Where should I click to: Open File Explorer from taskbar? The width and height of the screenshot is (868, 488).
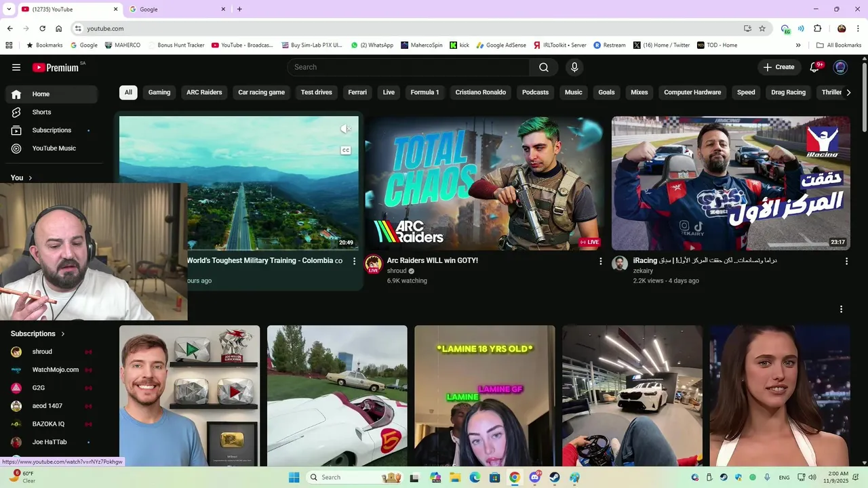click(455, 477)
